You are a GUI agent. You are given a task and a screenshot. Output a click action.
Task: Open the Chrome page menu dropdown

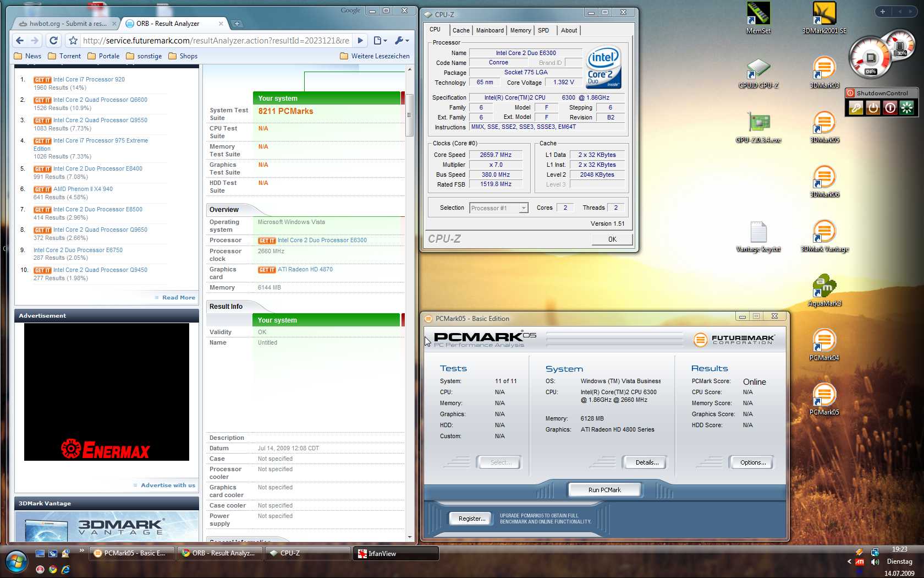click(x=380, y=40)
